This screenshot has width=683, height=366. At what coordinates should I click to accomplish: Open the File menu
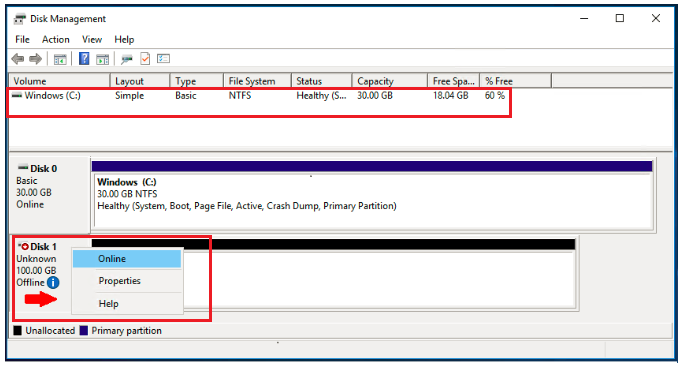coord(22,40)
